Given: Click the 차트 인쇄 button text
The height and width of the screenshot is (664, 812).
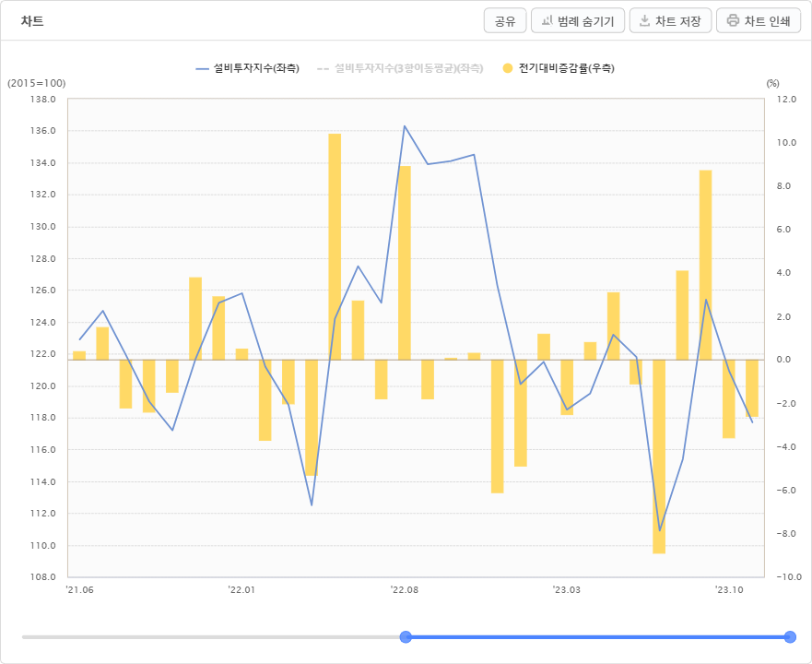Looking at the screenshot, I should pos(767,21).
